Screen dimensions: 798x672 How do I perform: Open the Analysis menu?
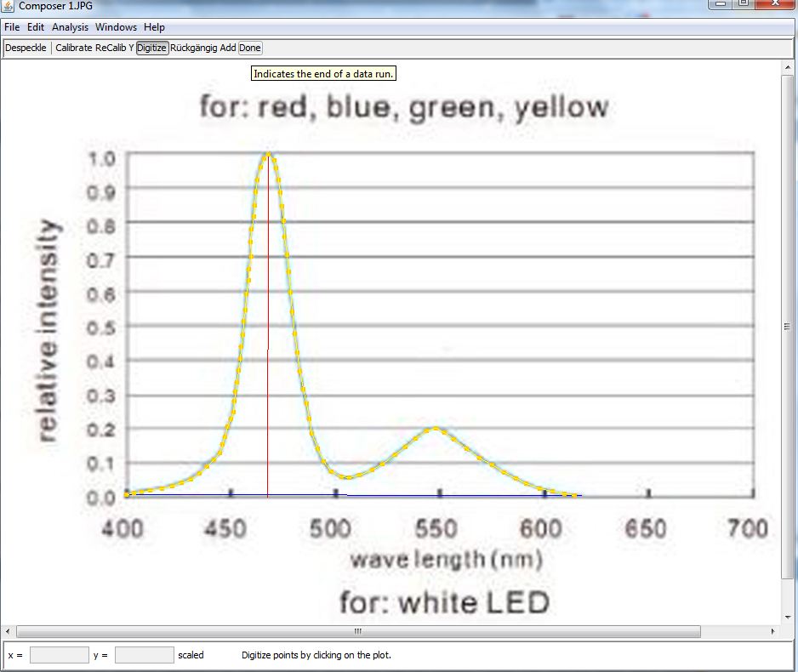click(70, 27)
